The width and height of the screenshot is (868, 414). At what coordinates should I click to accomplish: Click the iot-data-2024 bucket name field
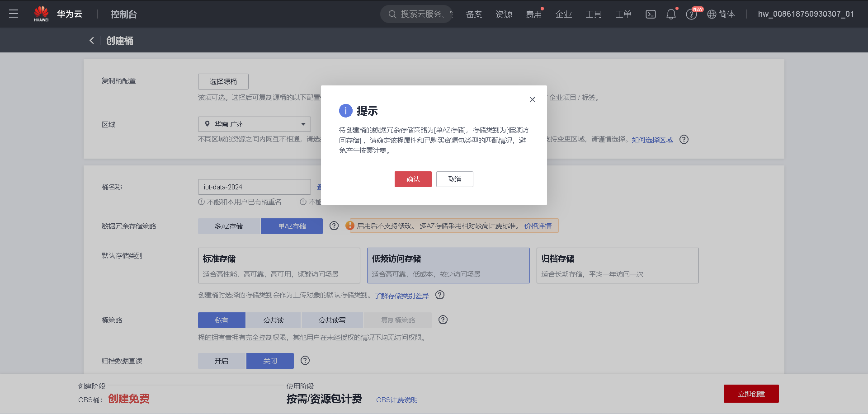click(x=254, y=187)
